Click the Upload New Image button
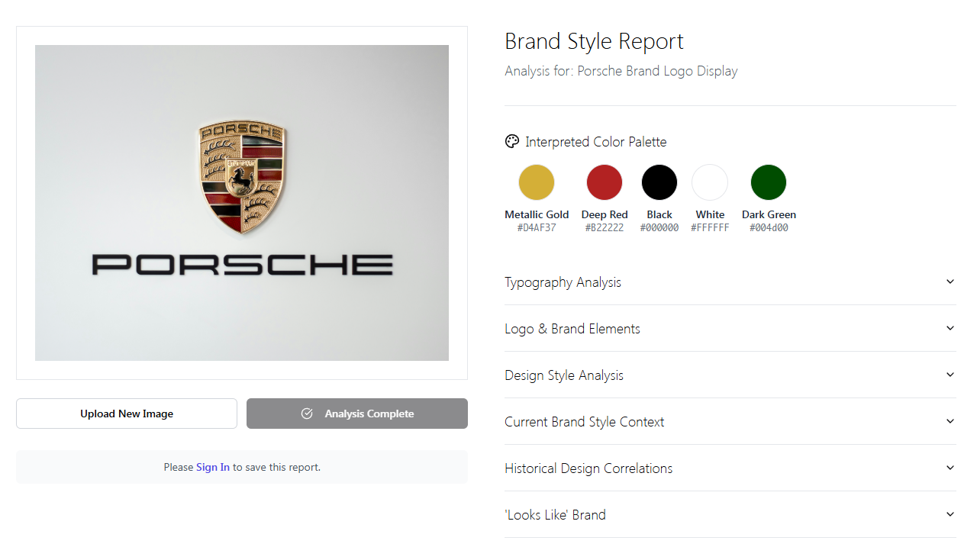 point(127,414)
